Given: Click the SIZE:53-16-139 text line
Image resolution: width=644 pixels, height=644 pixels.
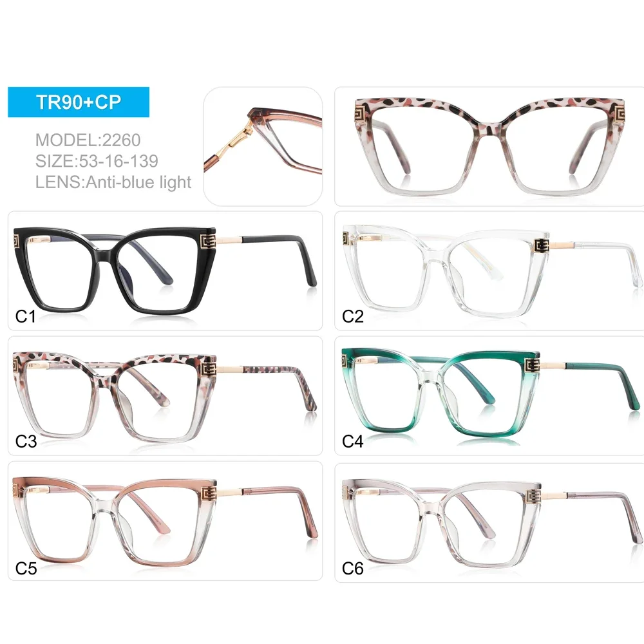Looking at the screenshot, I should point(97,161).
